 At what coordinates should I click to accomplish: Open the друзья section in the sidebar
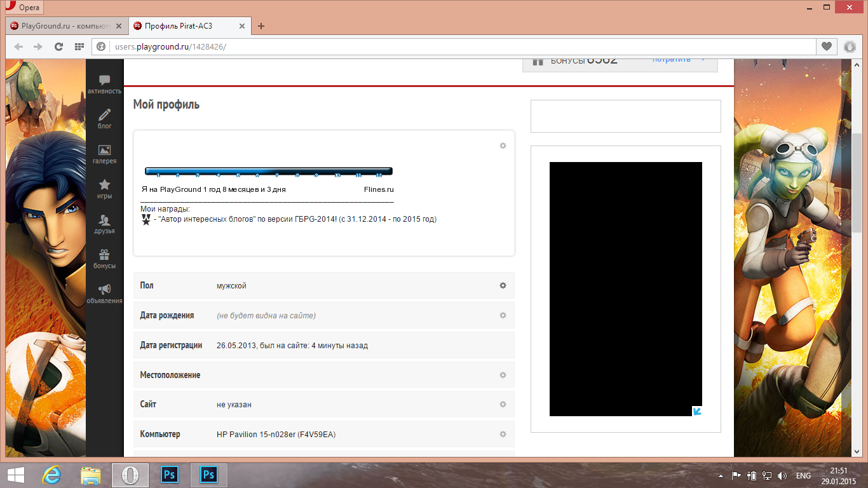[x=104, y=224]
